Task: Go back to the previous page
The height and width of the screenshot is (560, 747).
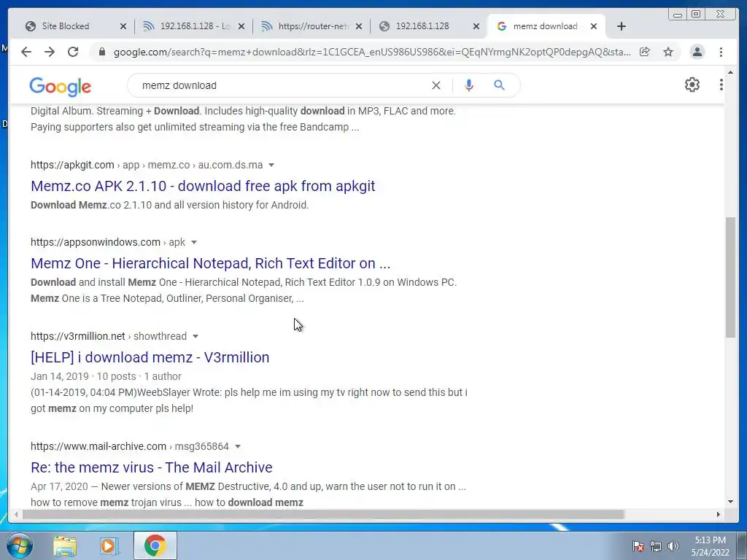Action: pyautogui.click(x=26, y=52)
